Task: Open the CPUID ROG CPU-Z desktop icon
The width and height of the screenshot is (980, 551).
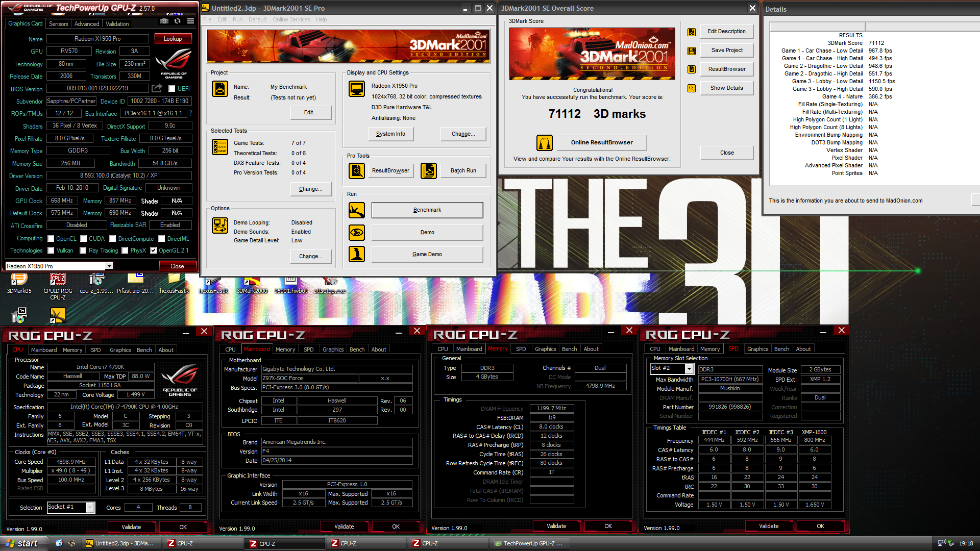Action: point(58,286)
